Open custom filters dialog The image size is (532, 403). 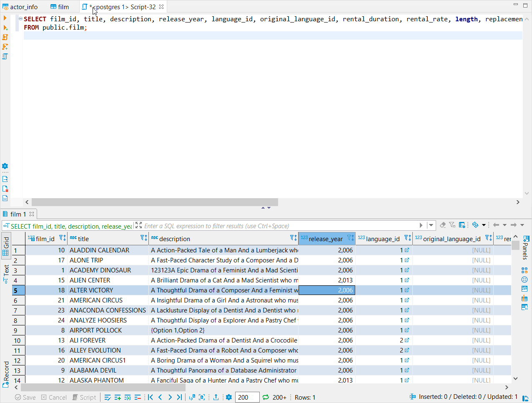pos(452,225)
